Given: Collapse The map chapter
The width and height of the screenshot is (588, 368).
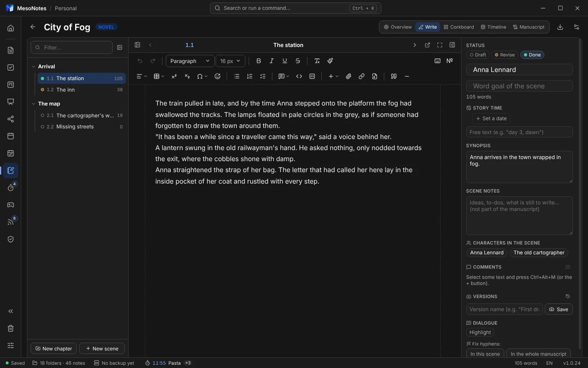Looking at the screenshot, I should coord(33,104).
